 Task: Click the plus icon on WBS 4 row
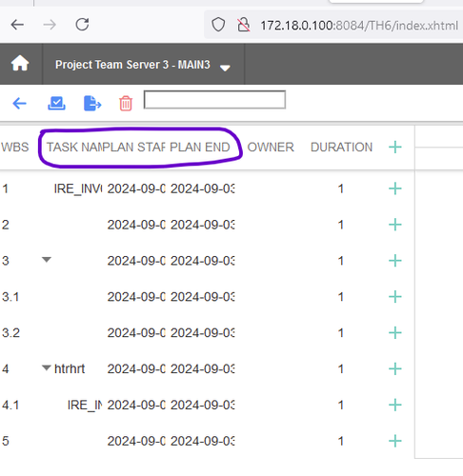tap(395, 369)
